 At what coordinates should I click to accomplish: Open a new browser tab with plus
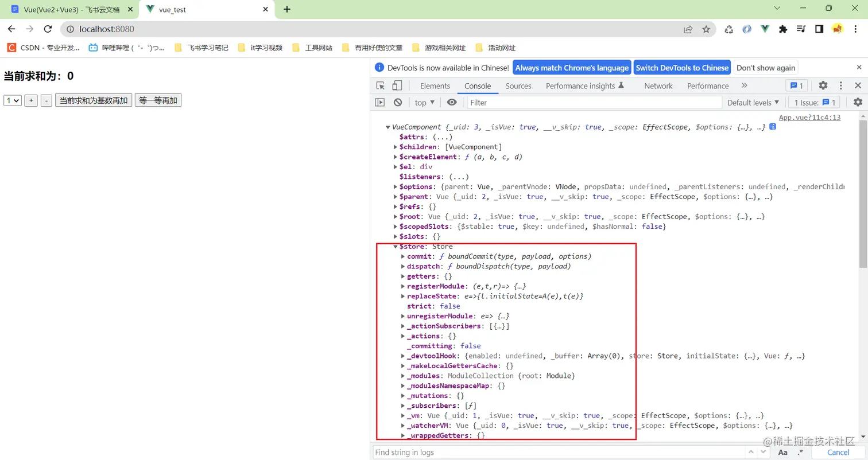287,9
